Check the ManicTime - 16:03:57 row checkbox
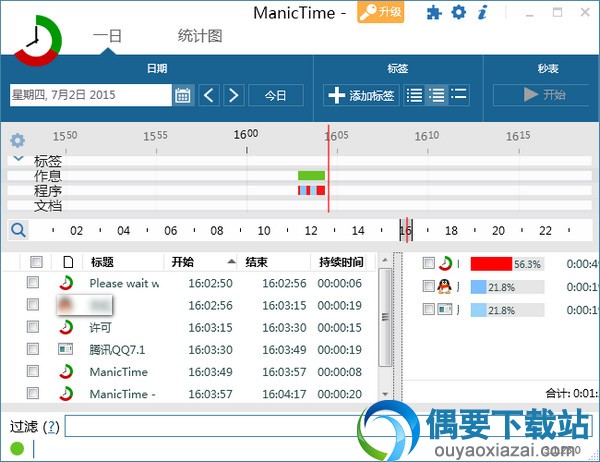 [x=33, y=393]
